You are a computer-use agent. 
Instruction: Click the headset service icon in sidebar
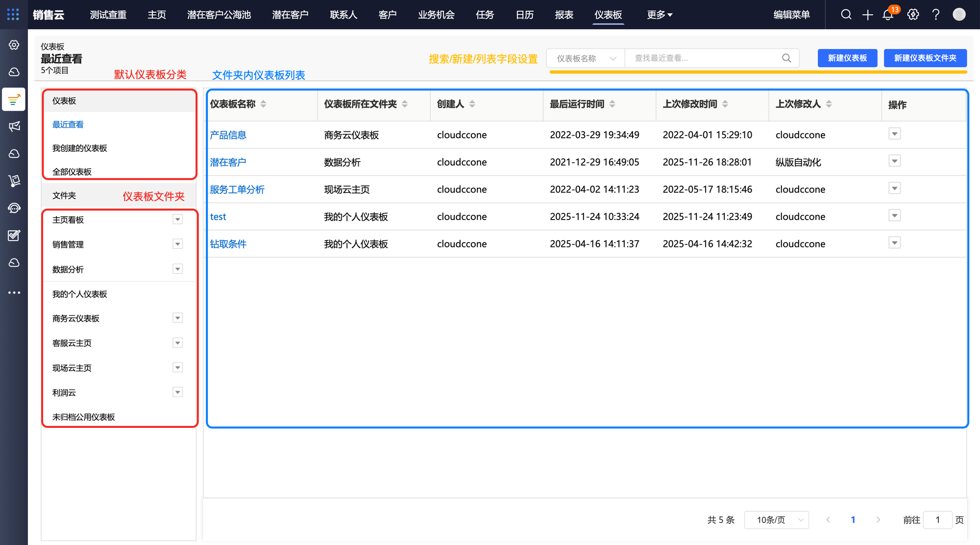14,208
